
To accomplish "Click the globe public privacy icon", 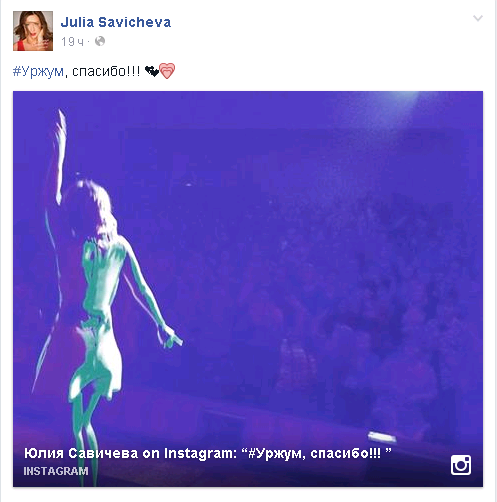I will click(100, 41).
